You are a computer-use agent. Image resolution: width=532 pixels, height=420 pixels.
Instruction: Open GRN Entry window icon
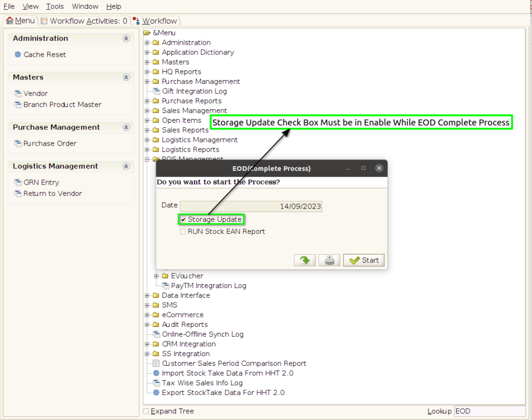18,182
